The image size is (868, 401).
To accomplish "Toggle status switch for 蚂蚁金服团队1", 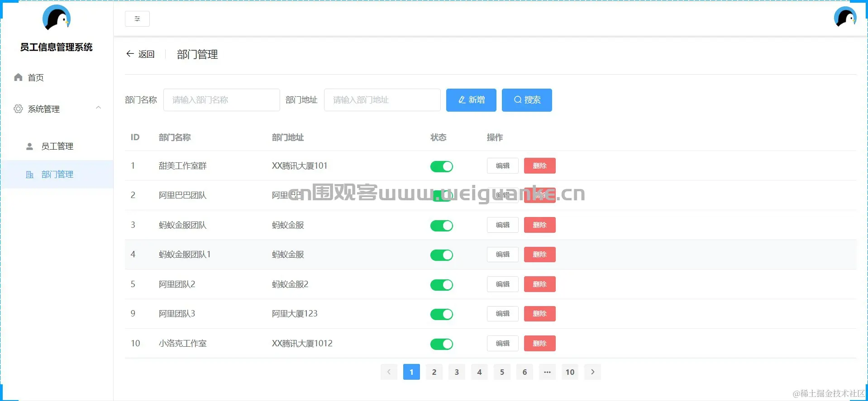I will 442,255.
